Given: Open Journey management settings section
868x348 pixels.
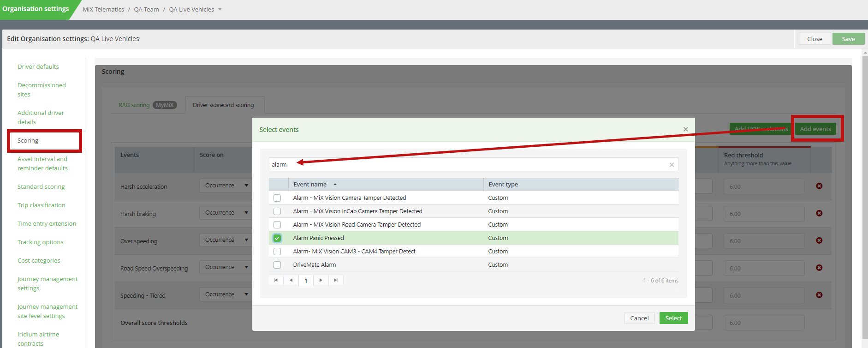Looking at the screenshot, I should tap(48, 284).
